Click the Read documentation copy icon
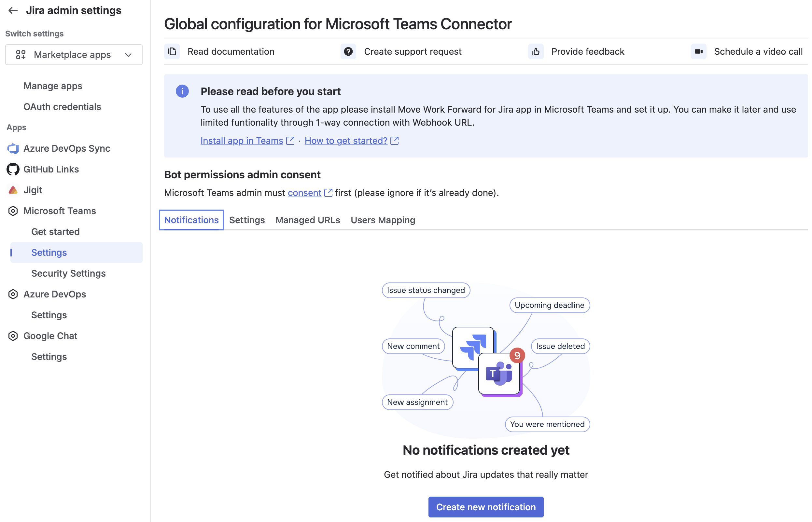Image resolution: width=812 pixels, height=522 pixels. pos(172,51)
